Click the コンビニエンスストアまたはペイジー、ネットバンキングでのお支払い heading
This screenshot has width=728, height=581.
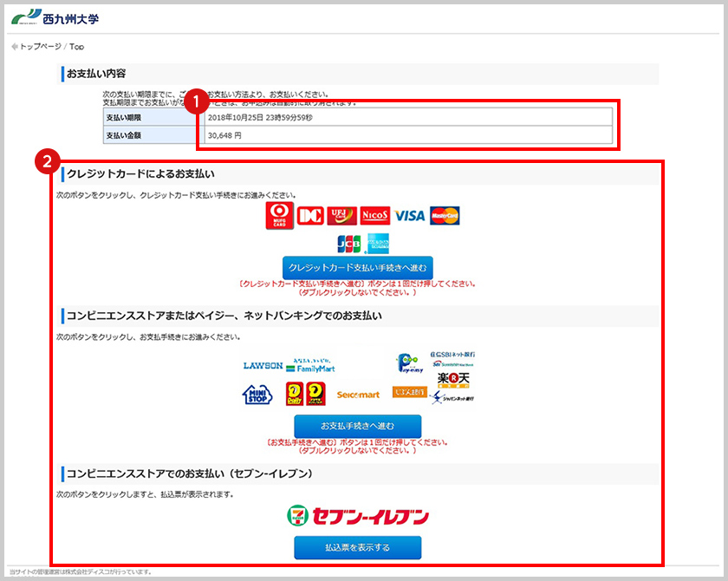tap(224, 316)
